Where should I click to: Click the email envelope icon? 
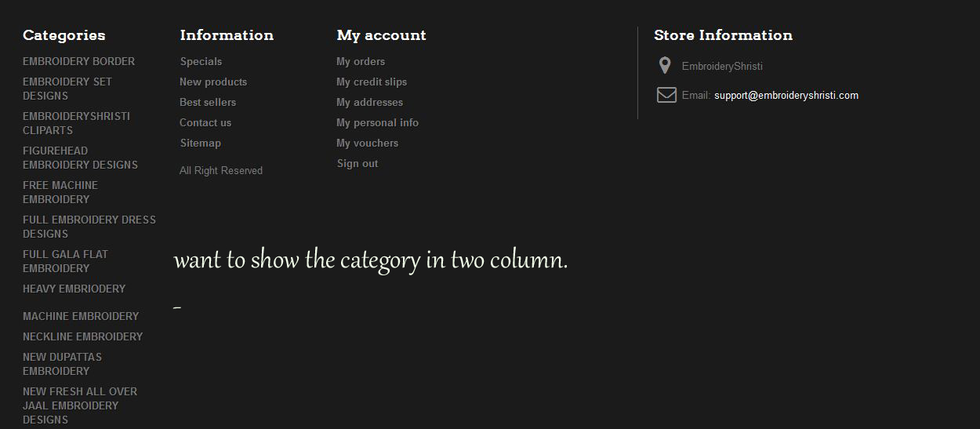(x=666, y=95)
